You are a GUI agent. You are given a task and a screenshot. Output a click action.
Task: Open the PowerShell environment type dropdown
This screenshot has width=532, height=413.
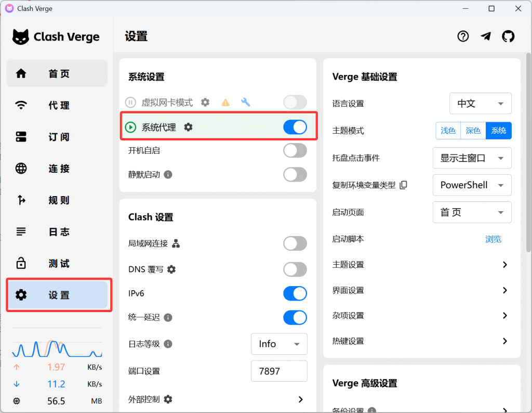(x=472, y=185)
